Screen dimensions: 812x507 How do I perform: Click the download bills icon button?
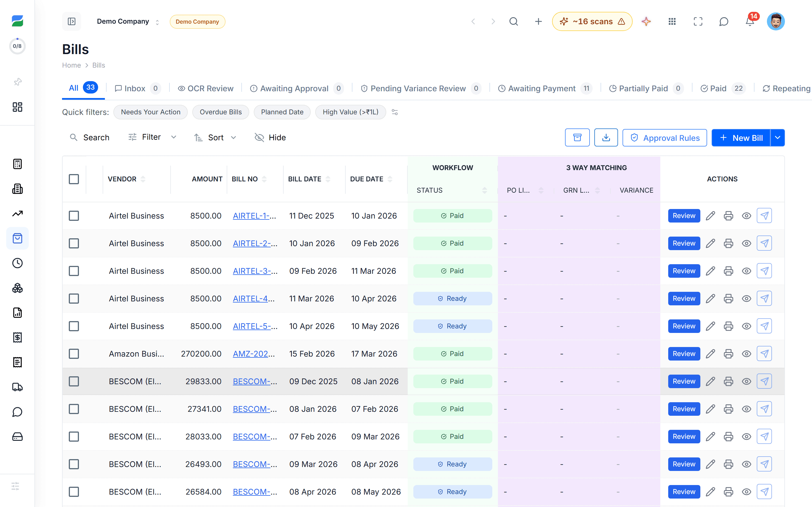pyautogui.click(x=606, y=137)
